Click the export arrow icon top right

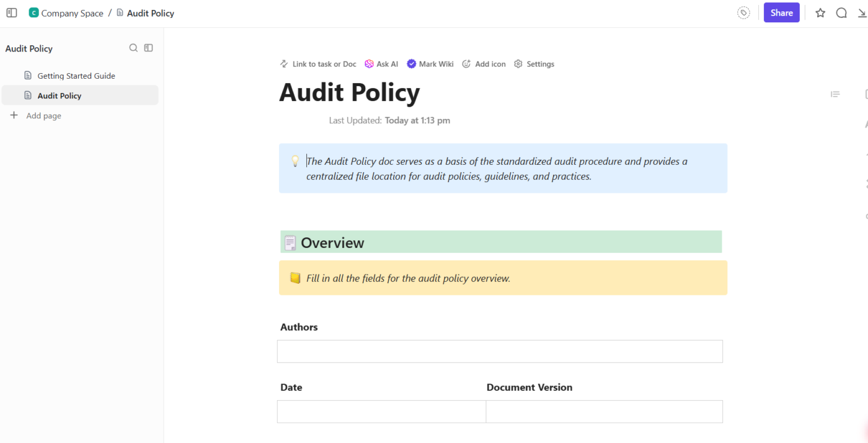tap(862, 12)
